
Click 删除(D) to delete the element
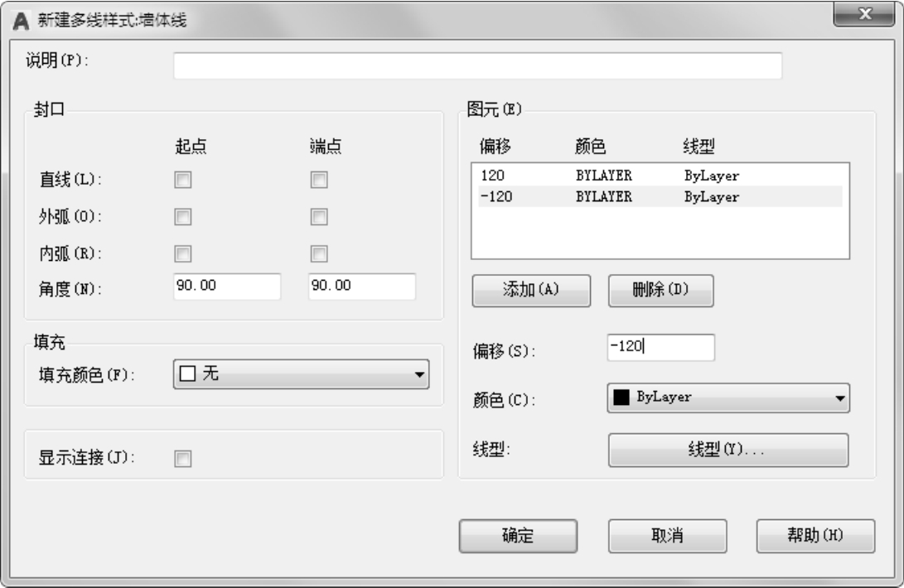660,291
